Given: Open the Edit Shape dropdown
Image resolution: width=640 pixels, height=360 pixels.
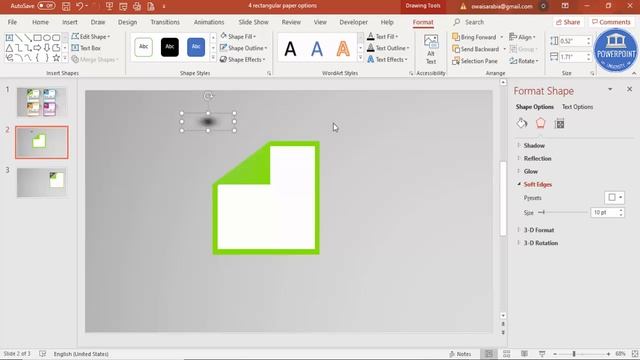Looking at the screenshot, I should pyautogui.click(x=91, y=37).
